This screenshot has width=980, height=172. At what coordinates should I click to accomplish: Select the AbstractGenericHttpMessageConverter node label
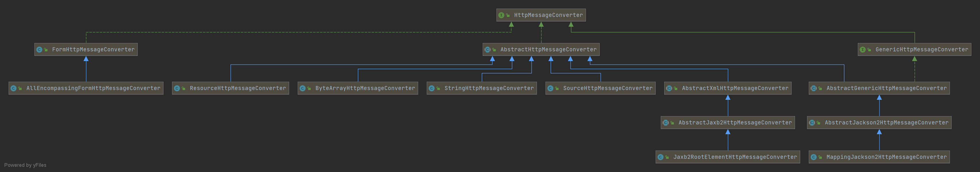click(887, 88)
